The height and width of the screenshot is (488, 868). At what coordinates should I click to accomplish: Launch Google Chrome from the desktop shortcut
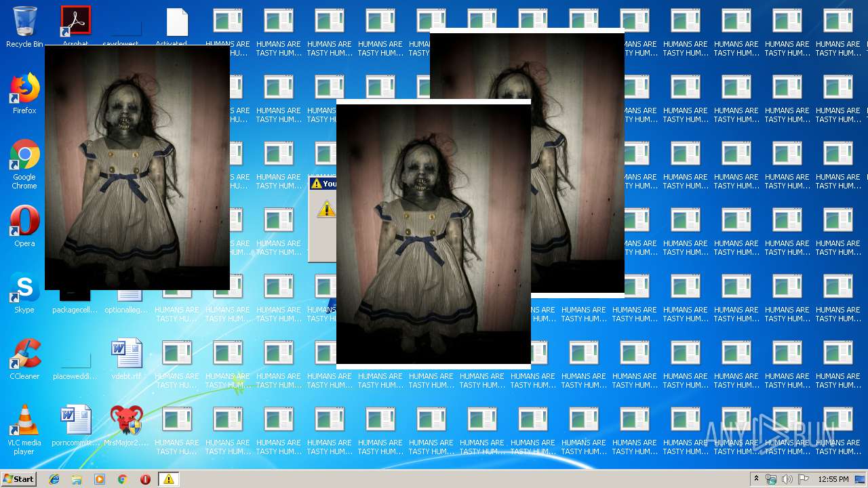point(24,164)
